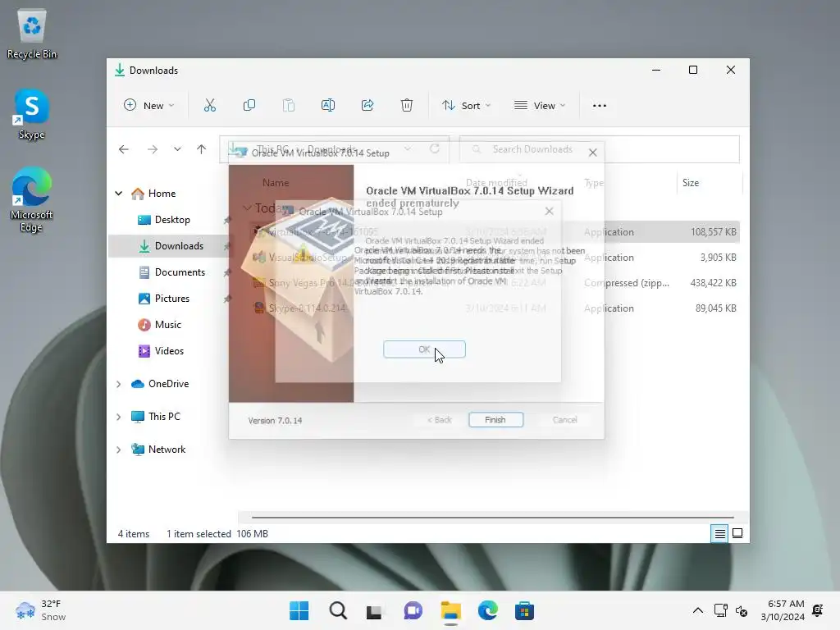Collapse the Home tree node
This screenshot has height=630, width=840.
pyautogui.click(x=119, y=194)
